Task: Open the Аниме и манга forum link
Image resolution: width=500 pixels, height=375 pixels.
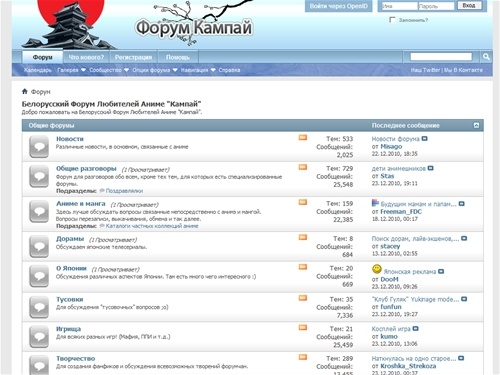Action: pyautogui.click(x=81, y=203)
